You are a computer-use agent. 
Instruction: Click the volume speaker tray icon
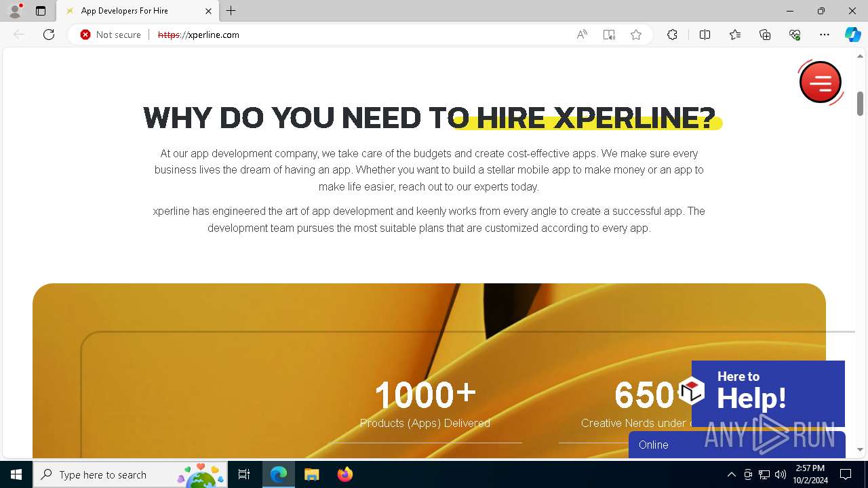(781, 474)
